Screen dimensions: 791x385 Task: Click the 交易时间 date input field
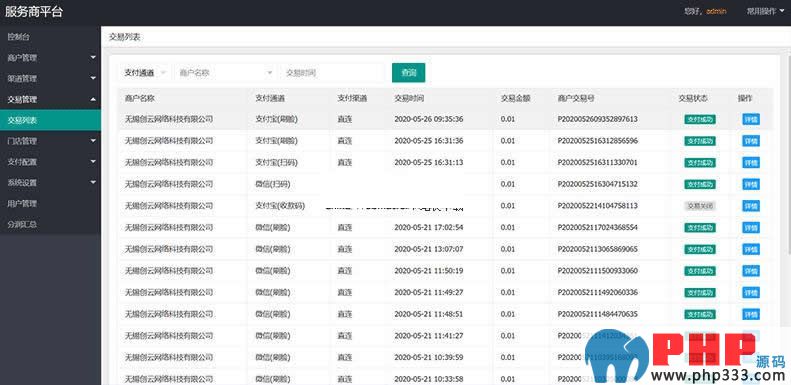coord(333,73)
